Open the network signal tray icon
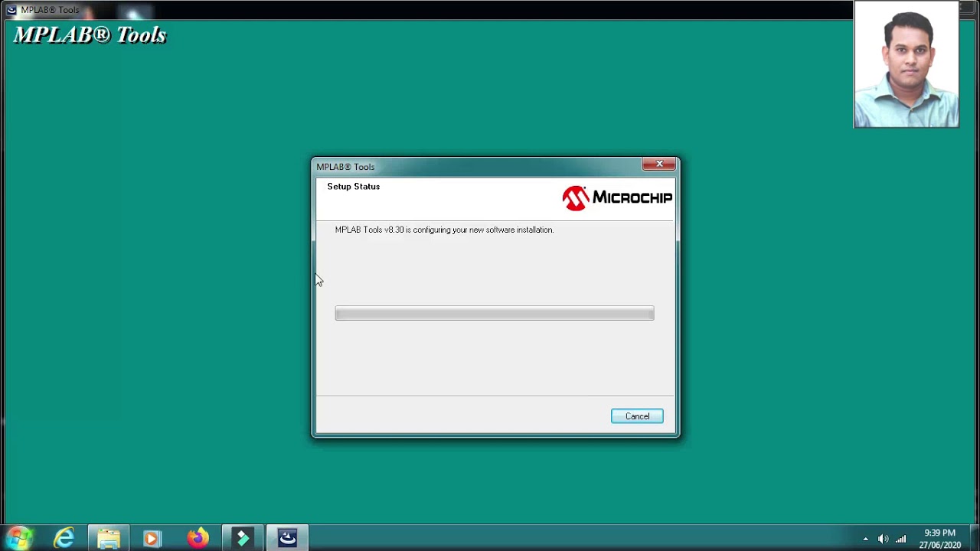This screenshot has width=980, height=551. point(901,539)
